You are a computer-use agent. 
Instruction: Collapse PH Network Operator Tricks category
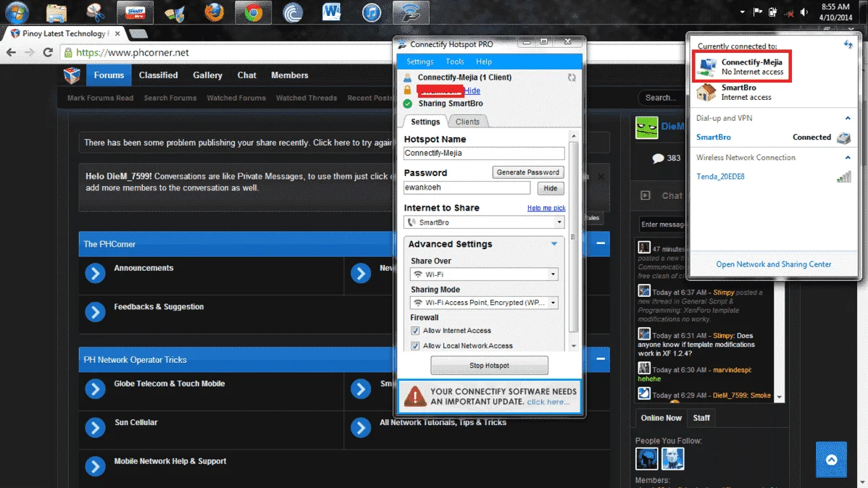point(601,359)
